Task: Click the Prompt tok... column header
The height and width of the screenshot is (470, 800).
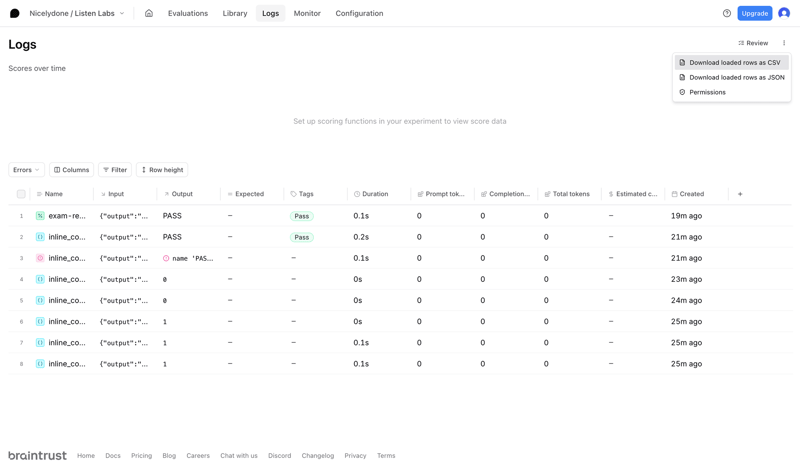Action: coord(441,194)
